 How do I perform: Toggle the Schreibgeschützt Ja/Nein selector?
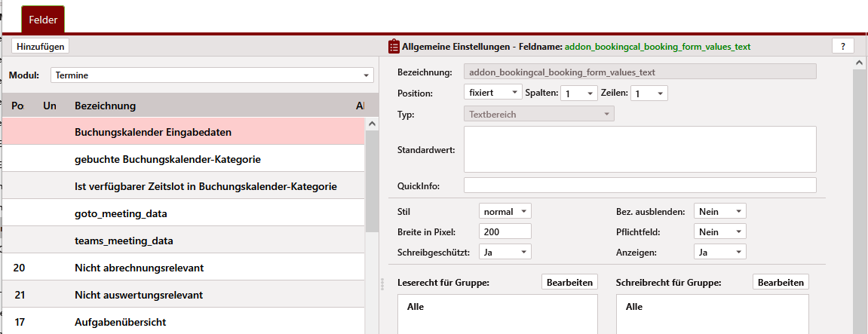click(505, 253)
